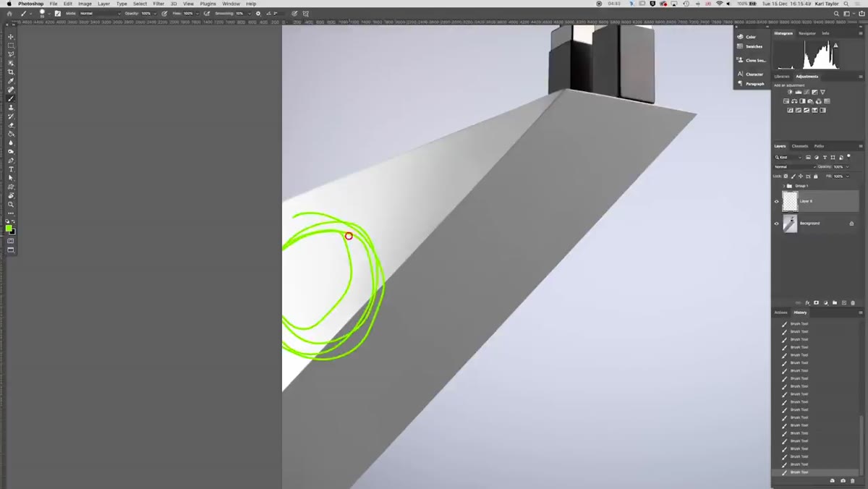Switch to the Actions tab
Image resolution: width=868 pixels, height=489 pixels.
click(781, 312)
